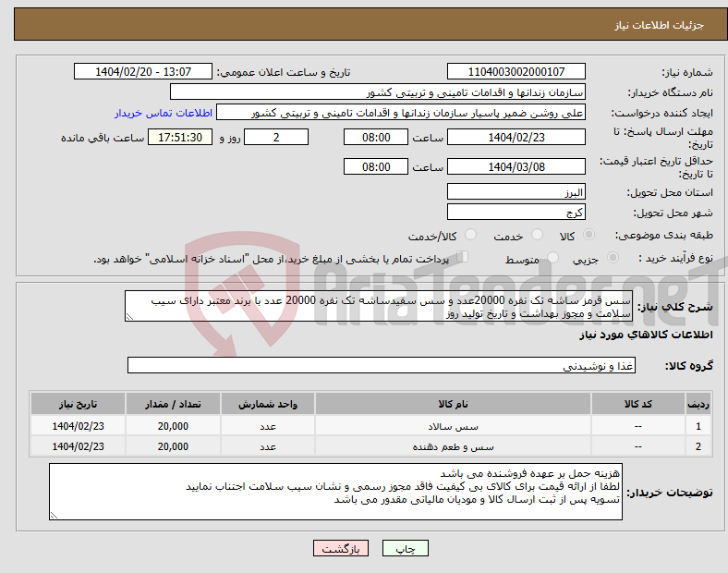Image resolution: width=728 pixels, height=573 pixels.
Task: Click the توضیحات خریدار label
Action: [670, 493]
